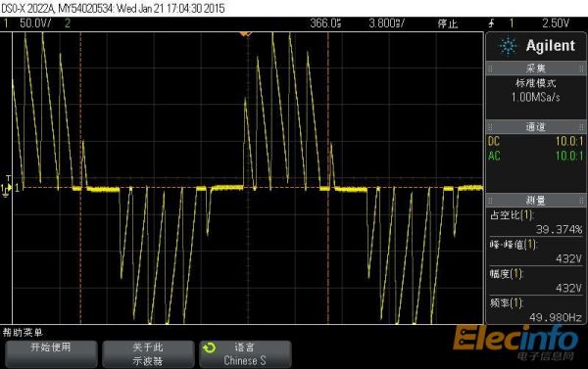Image resolution: width=588 pixels, height=369 pixels.
Task: Expand the 通道 channel panel header
Action: (x=535, y=127)
